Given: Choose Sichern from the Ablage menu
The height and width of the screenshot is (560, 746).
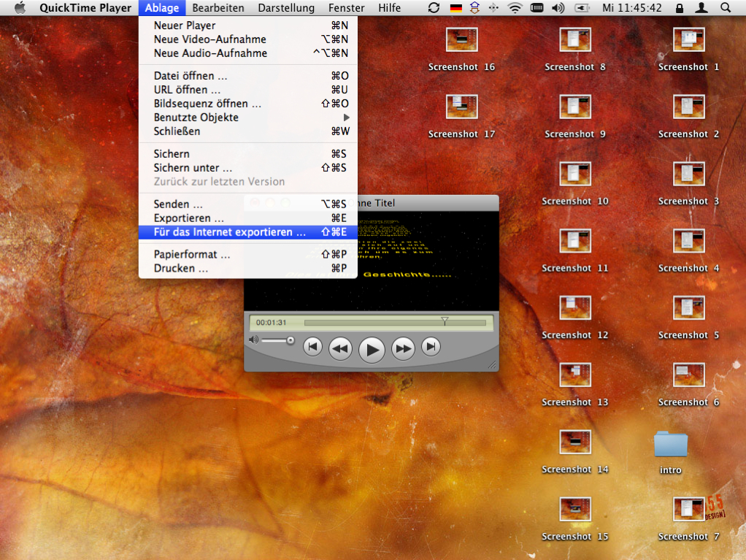Looking at the screenshot, I should (248, 153).
